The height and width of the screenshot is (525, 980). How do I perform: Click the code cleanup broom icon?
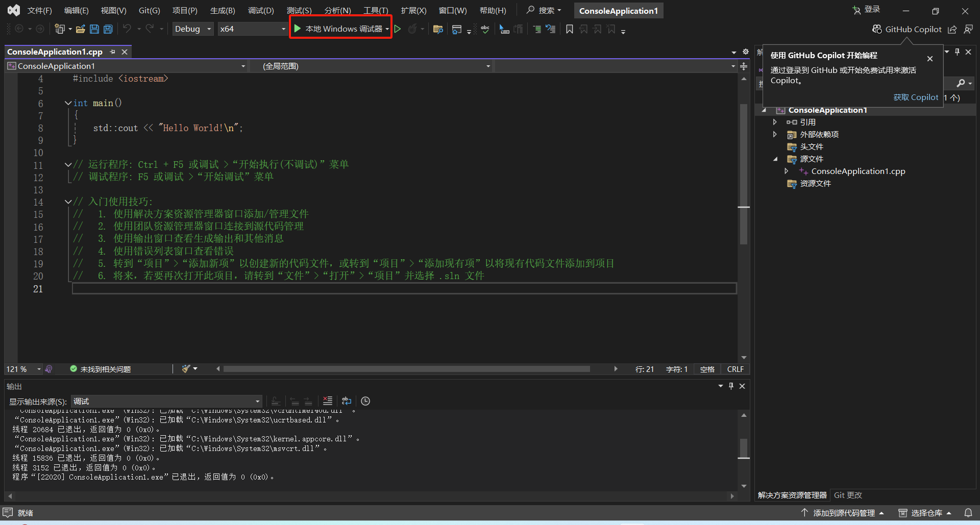click(186, 369)
